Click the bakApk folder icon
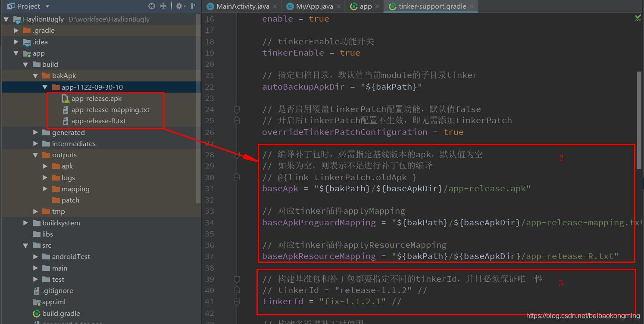 click(46, 76)
